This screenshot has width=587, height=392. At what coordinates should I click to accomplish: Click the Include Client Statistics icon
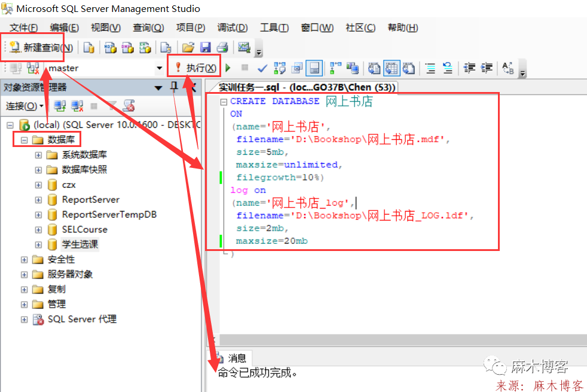point(352,68)
